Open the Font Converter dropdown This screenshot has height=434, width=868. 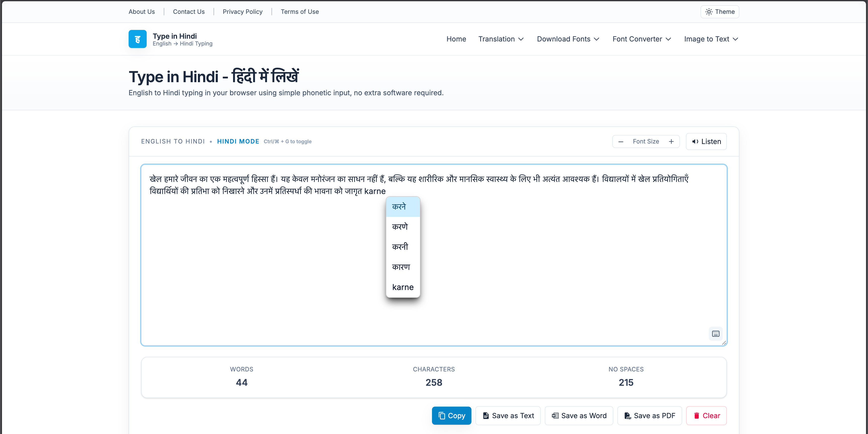point(641,39)
